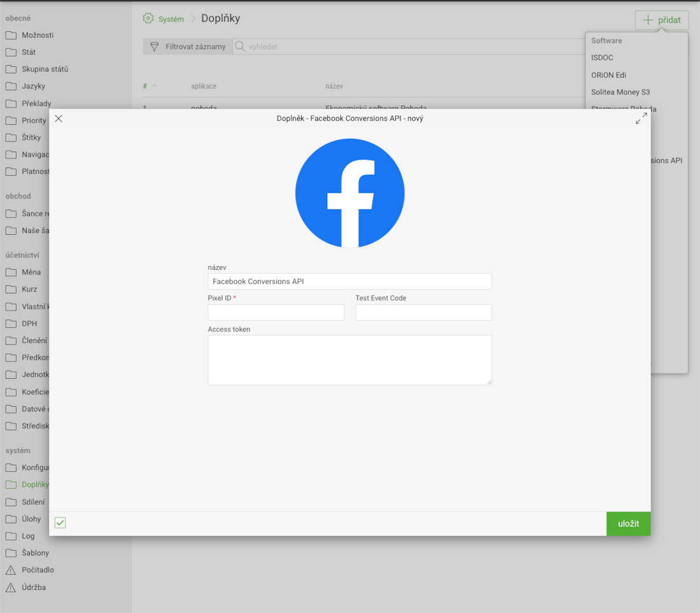Click the Jazyky folder icon
The width and height of the screenshot is (700, 613).
tap(11, 86)
